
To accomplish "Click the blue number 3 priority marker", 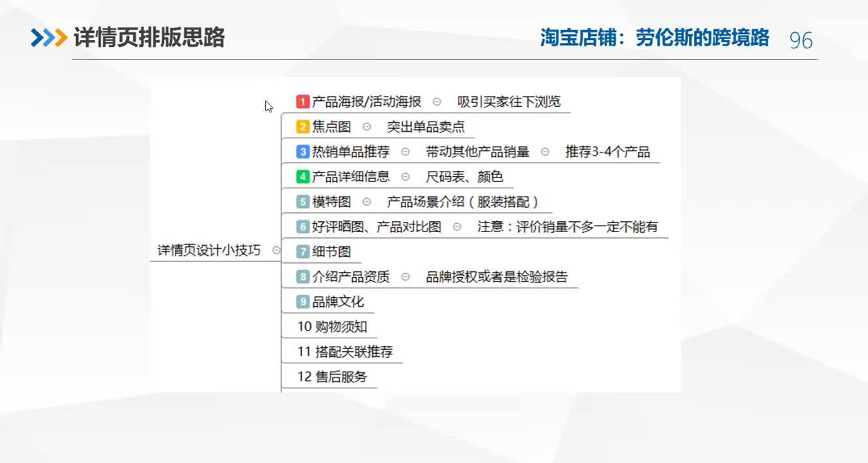I will (x=303, y=152).
